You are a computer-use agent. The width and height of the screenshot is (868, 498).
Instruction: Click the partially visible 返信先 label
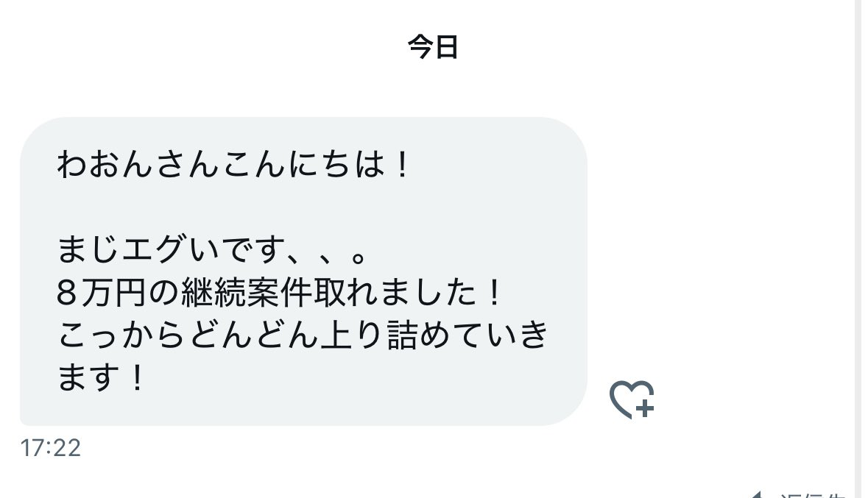(x=813, y=494)
